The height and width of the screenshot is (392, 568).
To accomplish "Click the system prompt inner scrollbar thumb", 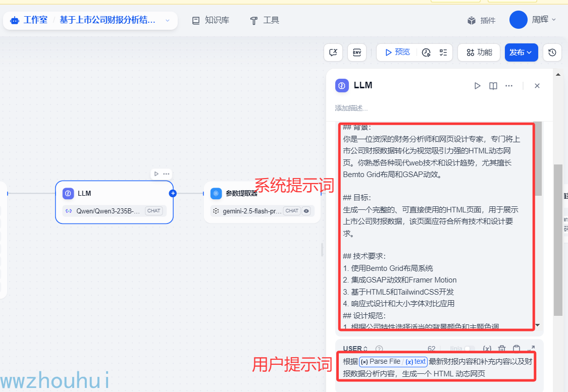I will (x=538, y=158).
